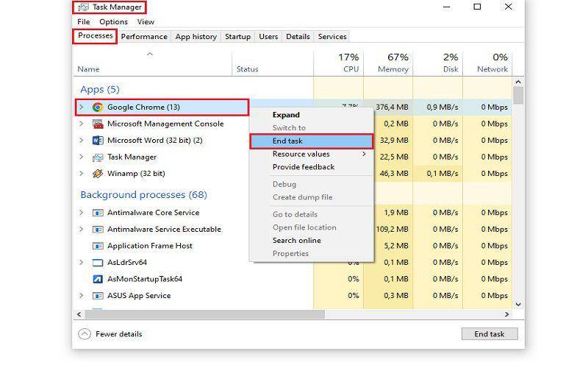
Task: Click the horizontal scrollbar right arrow
Action: click(x=506, y=314)
